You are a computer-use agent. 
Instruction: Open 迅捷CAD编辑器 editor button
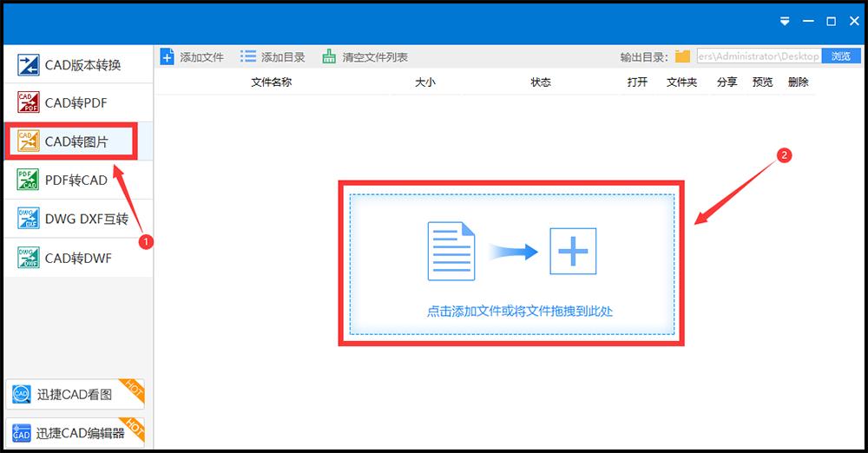coord(76,432)
